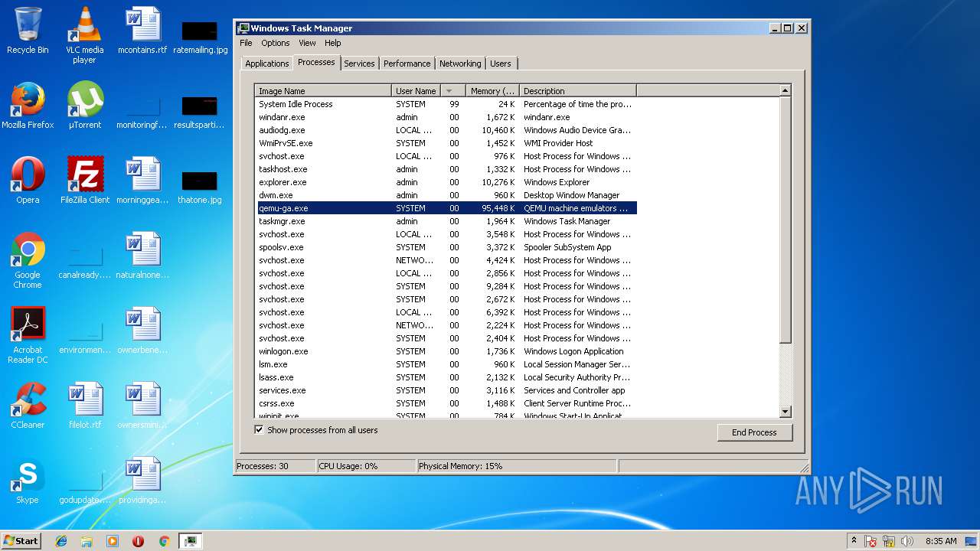Open VLC media player desktop icon

coord(84,35)
